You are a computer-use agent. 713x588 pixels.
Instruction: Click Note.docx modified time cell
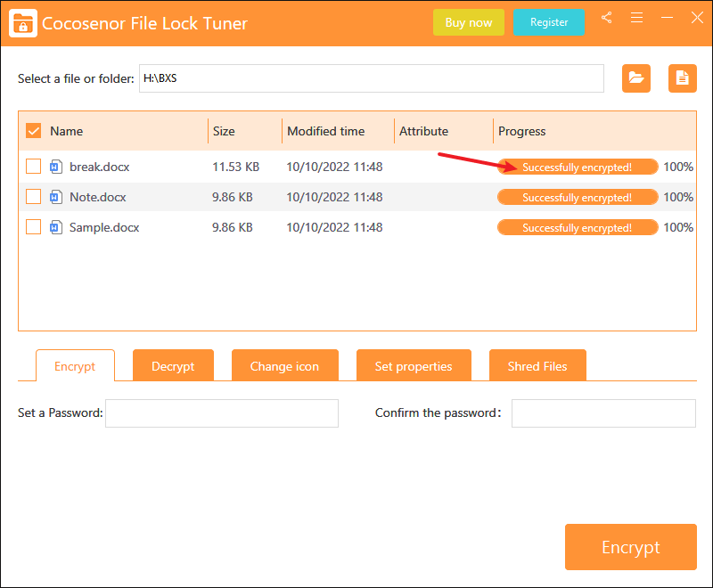click(x=335, y=197)
